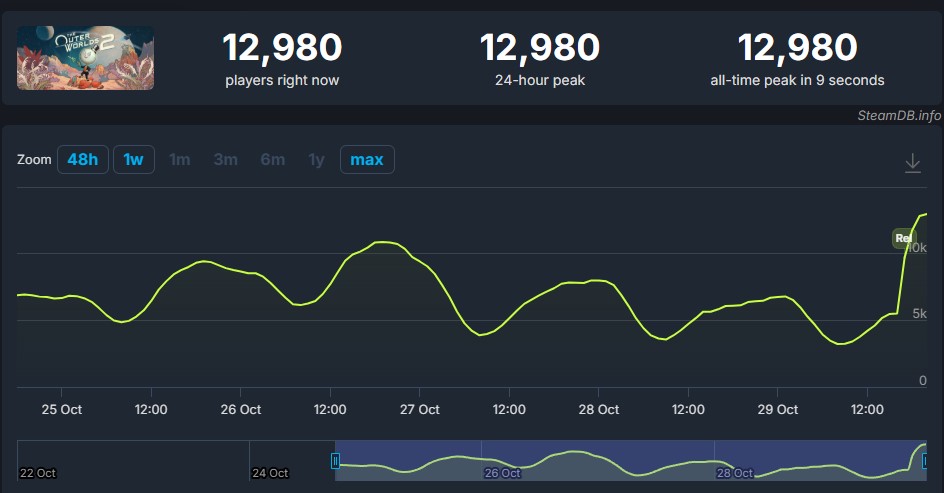Set zoom to 1w
Viewport: 944px width, 493px height.
[134, 160]
